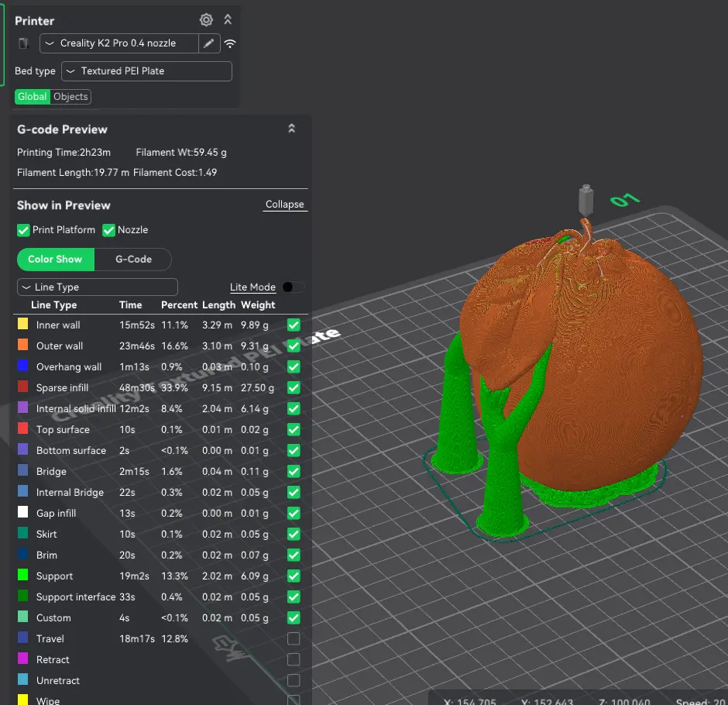
Task: Switch to Objects settings tab
Action: coord(70,97)
